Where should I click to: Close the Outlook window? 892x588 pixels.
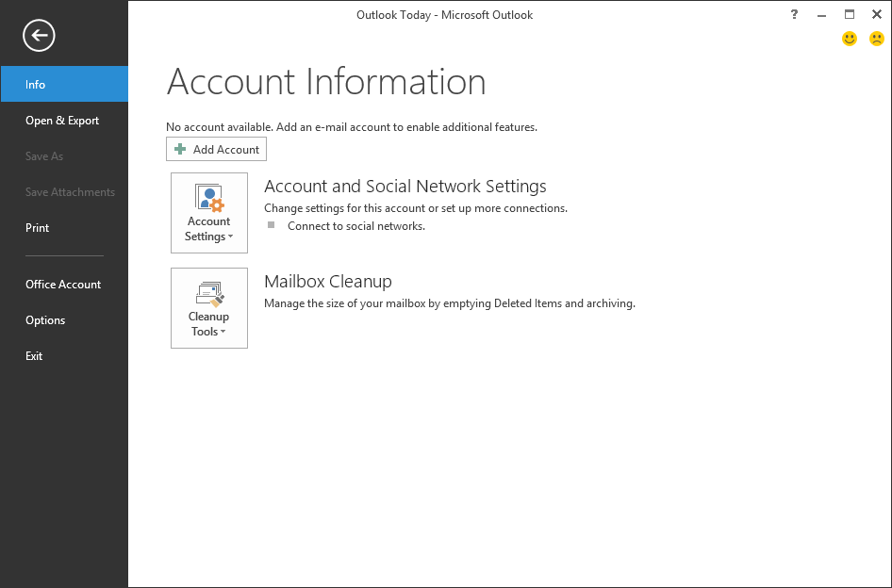[x=877, y=14]
